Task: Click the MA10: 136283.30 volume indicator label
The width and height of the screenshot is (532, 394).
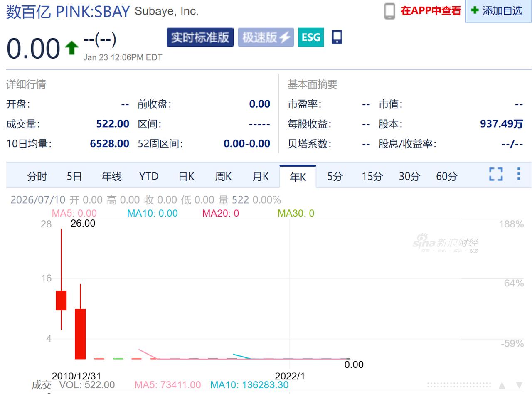Action: 249,385
